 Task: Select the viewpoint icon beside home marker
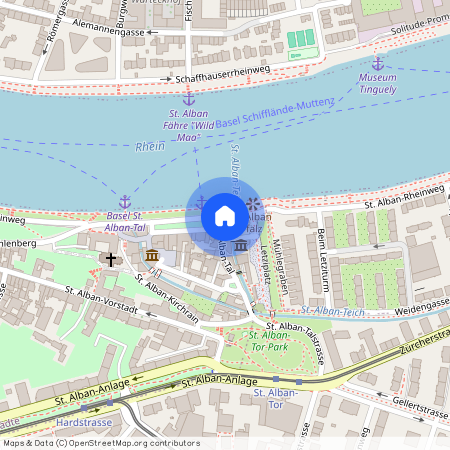(x=252, y=204)
